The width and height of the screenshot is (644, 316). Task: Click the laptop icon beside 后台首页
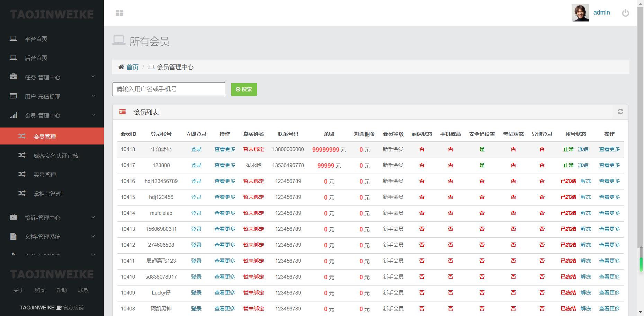click(14, 58)
